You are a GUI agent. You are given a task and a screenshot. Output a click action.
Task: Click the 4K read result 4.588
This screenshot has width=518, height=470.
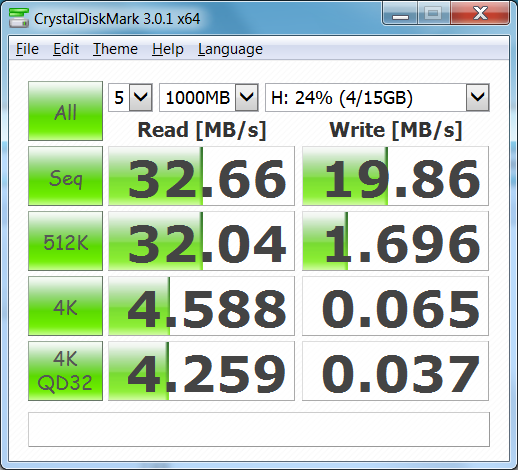201,306
